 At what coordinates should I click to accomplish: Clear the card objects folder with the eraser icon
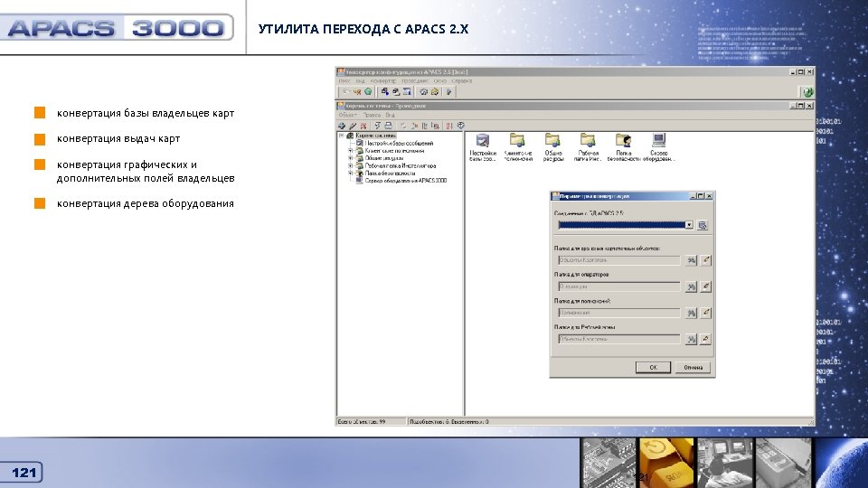pos(705,260)
